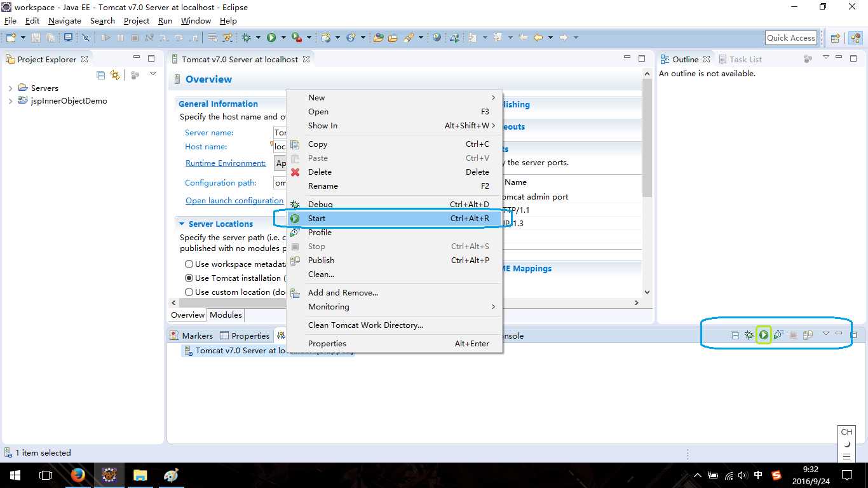
Task: Choose Clean... from the context menu
Action: pyautogui.click(x=395, y=274)
